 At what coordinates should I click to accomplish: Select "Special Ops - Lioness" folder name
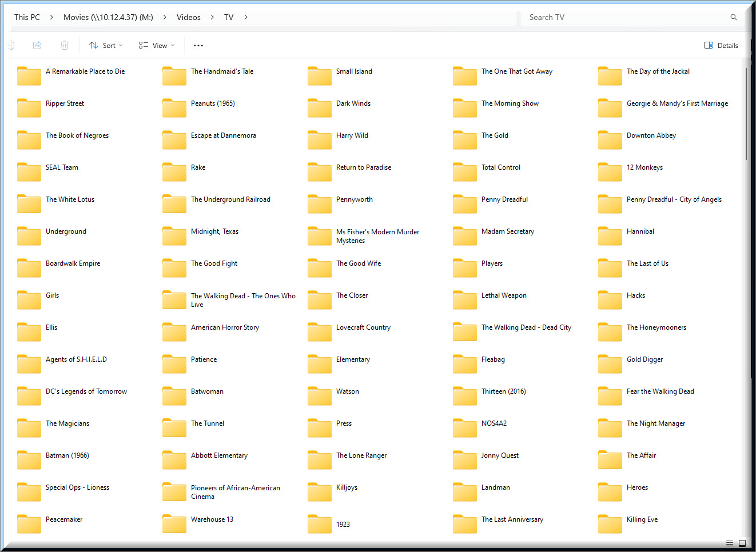78,487
